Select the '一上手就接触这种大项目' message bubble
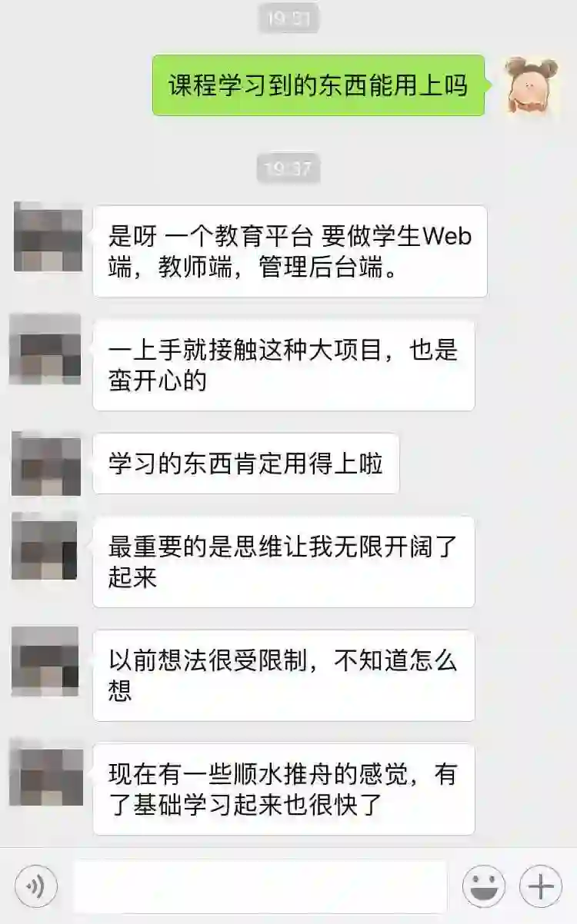 click(x=284, y=365)
